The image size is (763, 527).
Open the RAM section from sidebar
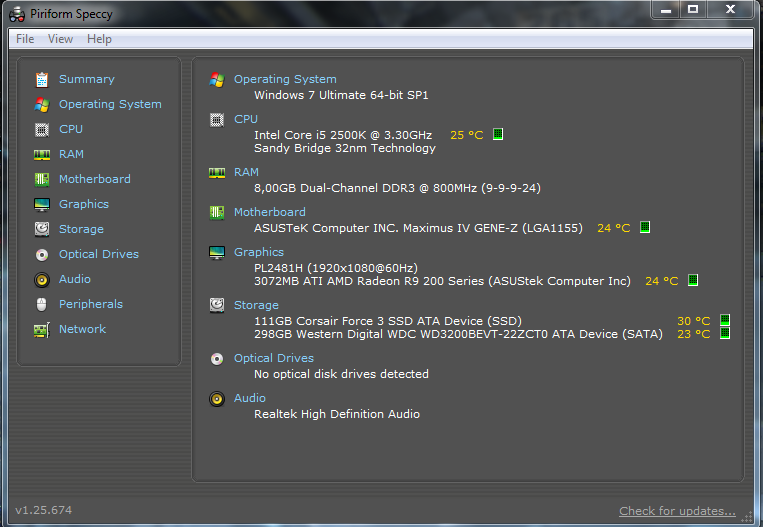click(x=72, y=154)
